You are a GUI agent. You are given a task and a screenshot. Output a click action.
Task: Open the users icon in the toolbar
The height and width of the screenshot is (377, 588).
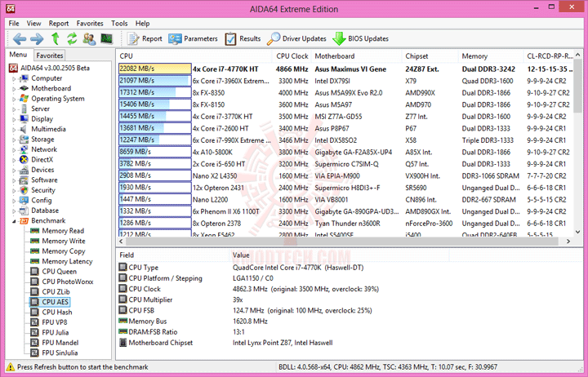(89, 38)
